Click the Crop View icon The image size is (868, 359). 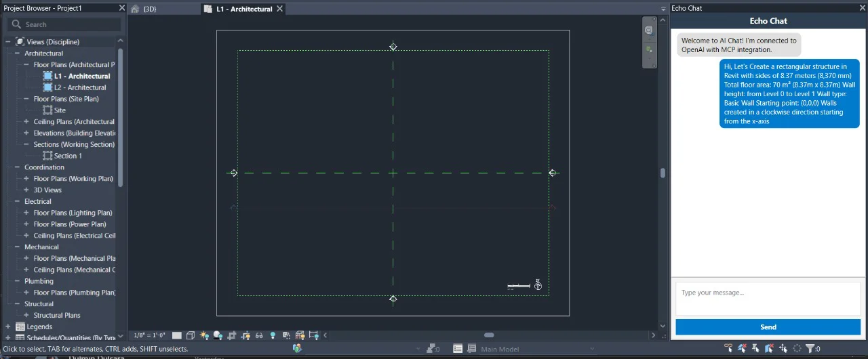232,335
